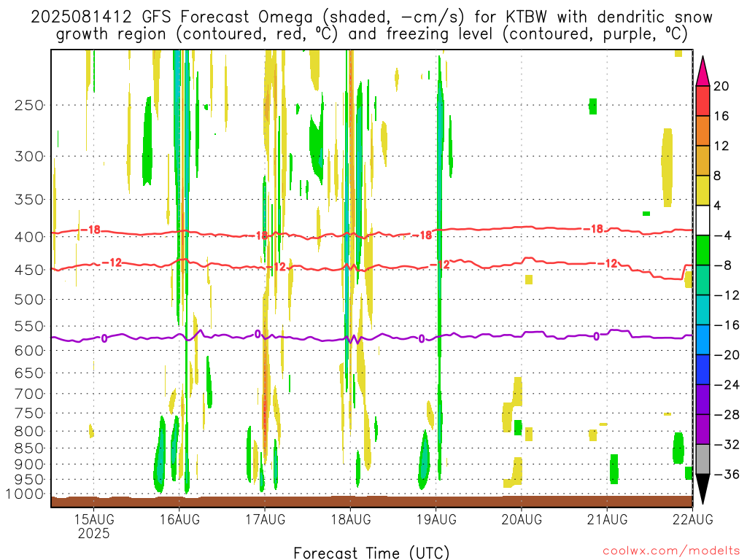Click the magenta top arrow of the colorbar
This screenshot has width=747, height=560.
(703, 74)
